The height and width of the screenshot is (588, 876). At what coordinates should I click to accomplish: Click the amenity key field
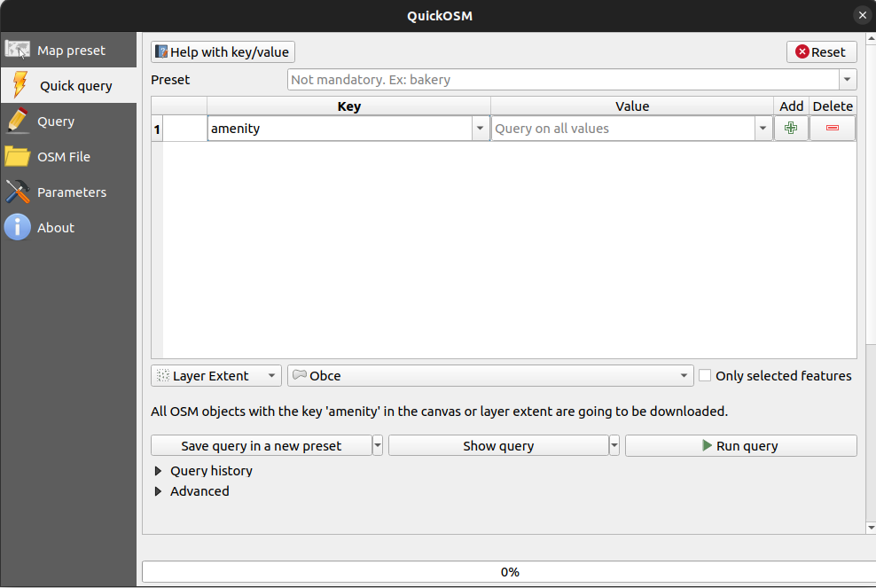(340, 129)
